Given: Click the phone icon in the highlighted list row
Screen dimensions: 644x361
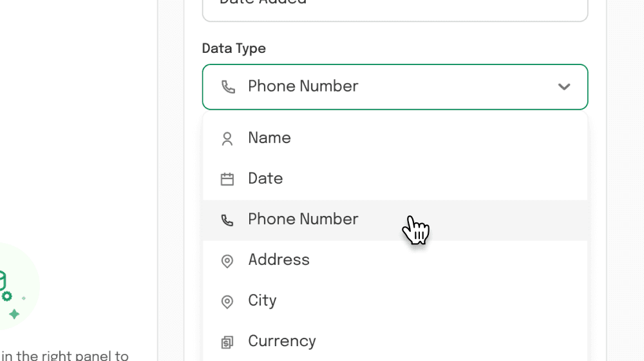Looking at the screenshot, I should (x=227, y=220).
